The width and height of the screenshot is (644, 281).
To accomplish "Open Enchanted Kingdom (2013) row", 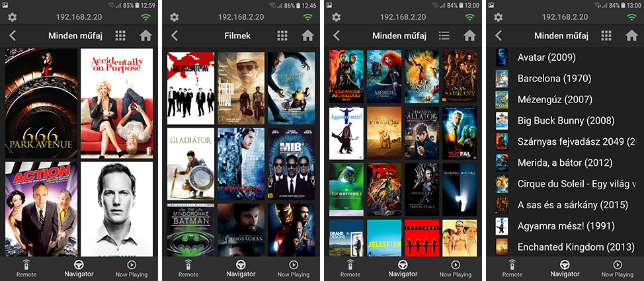I will [565, 247].
